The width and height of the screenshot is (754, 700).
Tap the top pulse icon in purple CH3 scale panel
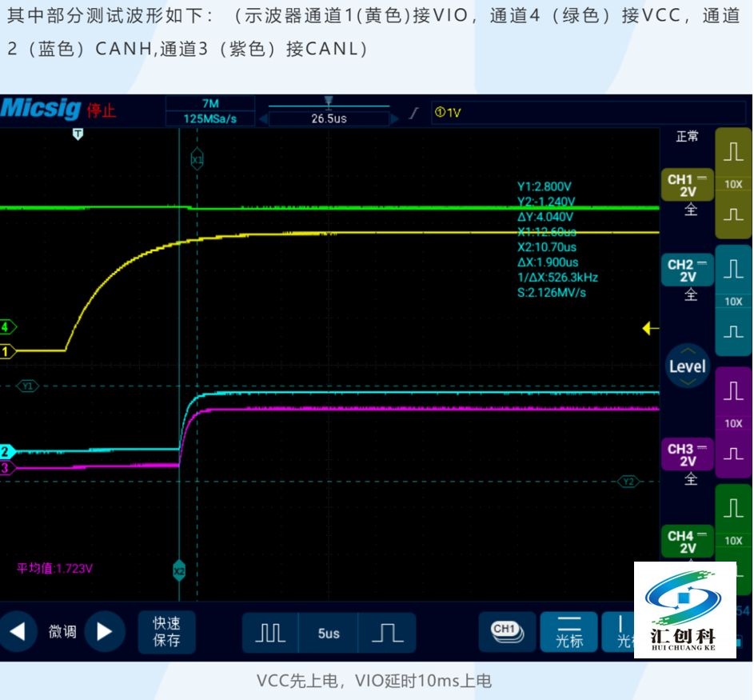coord(733,391)
